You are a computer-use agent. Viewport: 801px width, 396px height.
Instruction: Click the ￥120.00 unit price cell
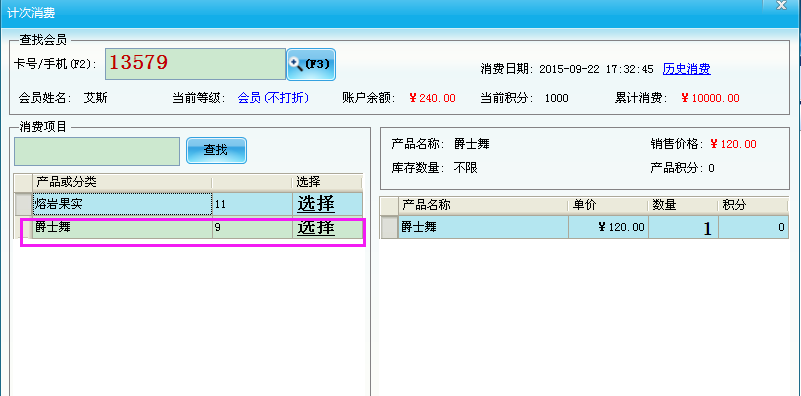coord(608,227)
